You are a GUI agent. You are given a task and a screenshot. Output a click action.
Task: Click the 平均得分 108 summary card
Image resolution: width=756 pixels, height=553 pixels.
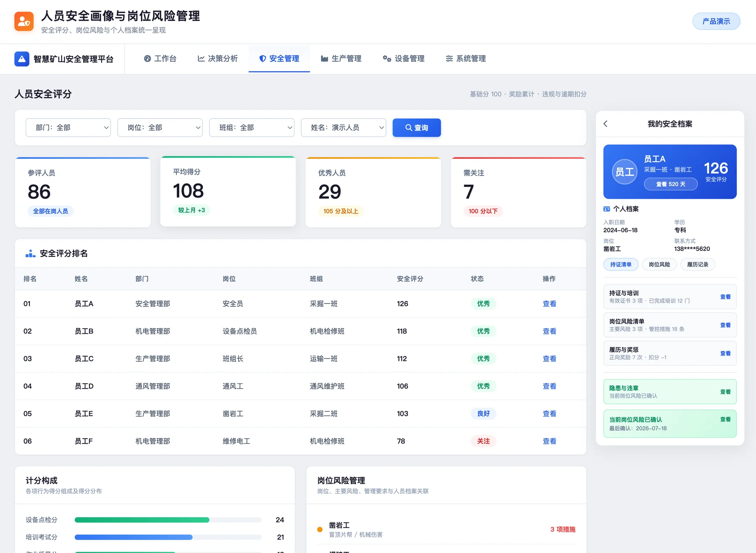tap(228, 191)
